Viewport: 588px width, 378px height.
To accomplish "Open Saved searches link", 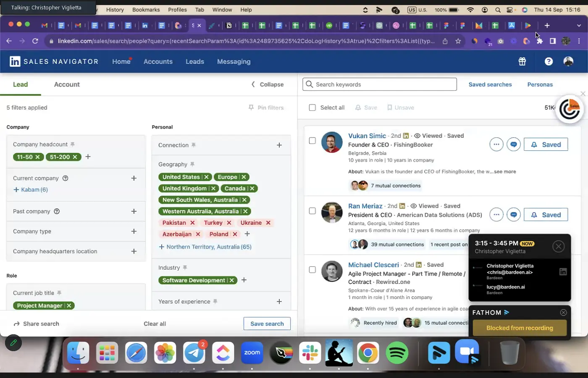I will (x=490, y=84).
